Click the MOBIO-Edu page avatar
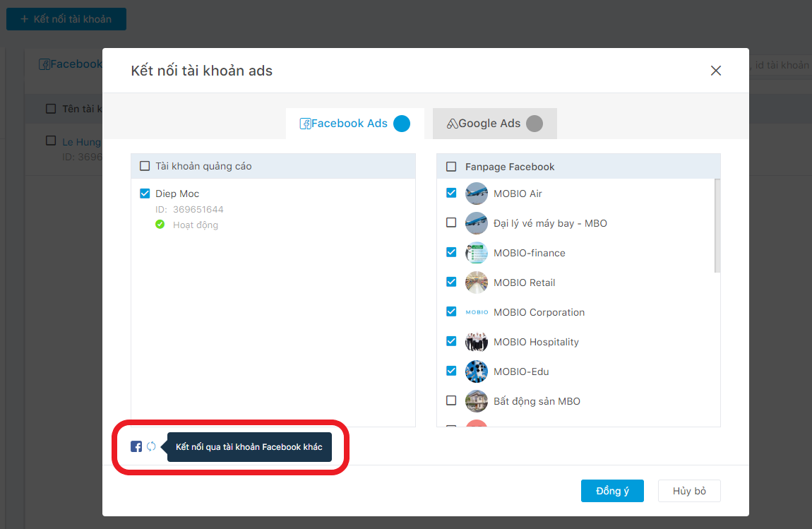This screenshot has width=812, height=529. tap(477, 372)
